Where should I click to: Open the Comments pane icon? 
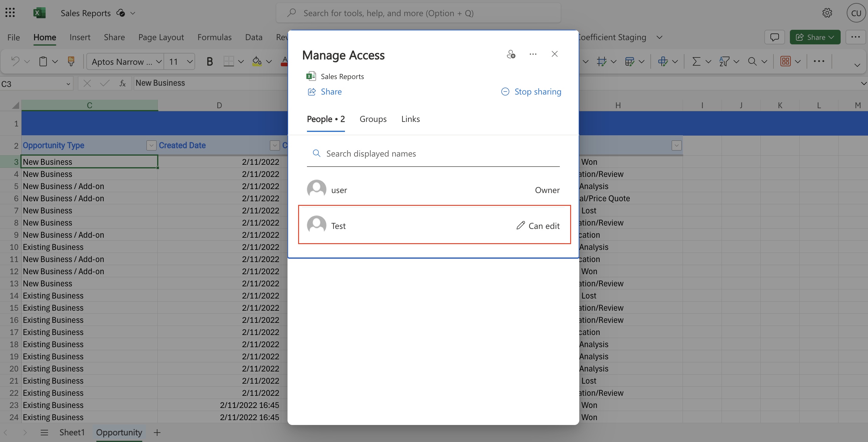tap(775, 37)
